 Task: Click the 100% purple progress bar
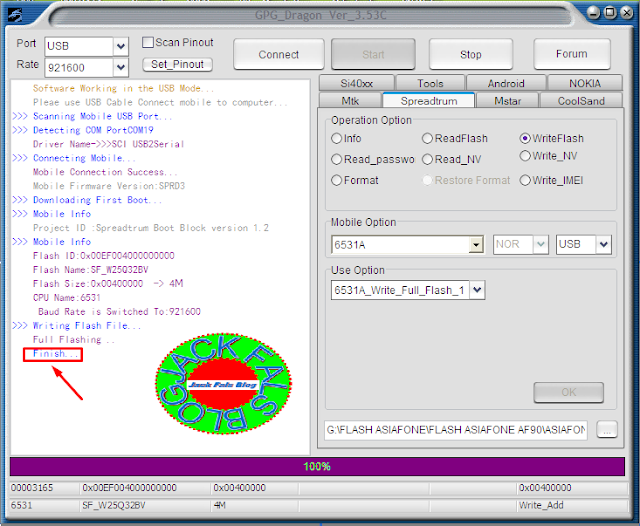[317, 466]
